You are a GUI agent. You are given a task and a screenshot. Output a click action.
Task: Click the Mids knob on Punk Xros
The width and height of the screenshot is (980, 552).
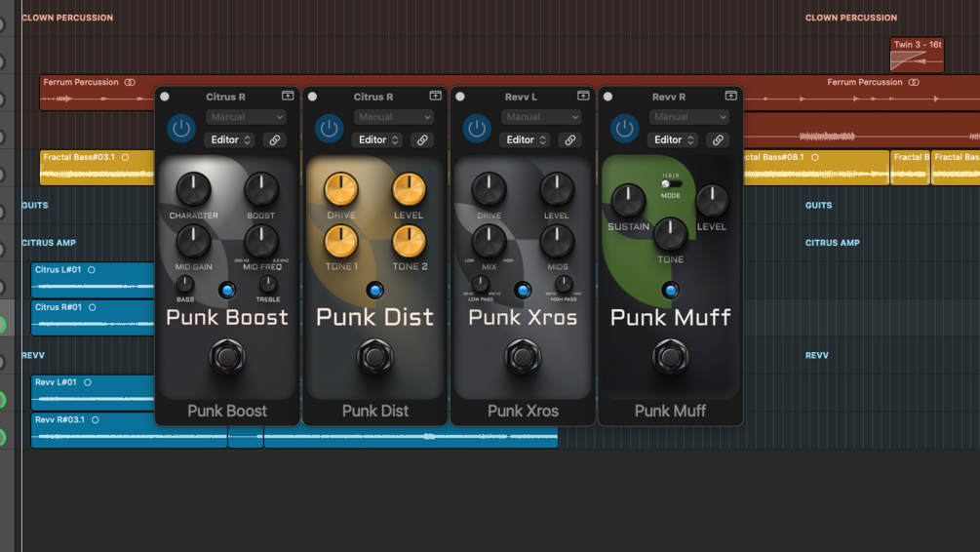pos(557,241)
